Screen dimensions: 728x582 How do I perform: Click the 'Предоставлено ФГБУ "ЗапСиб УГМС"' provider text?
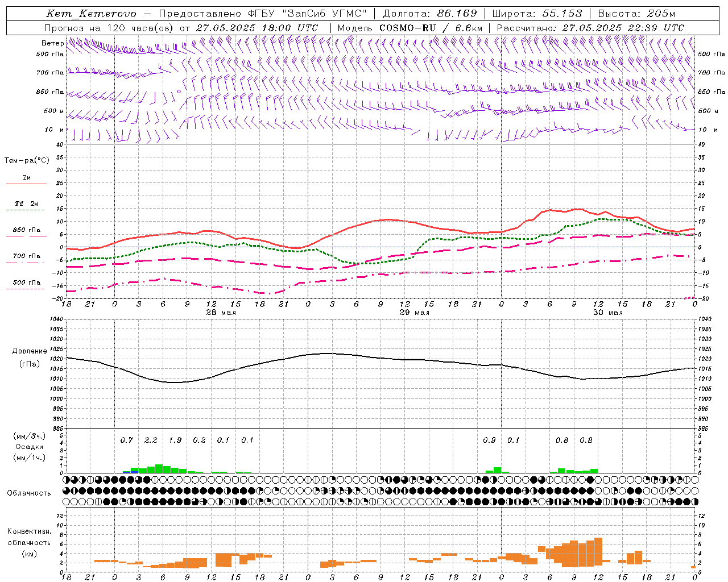pos(263,14)
